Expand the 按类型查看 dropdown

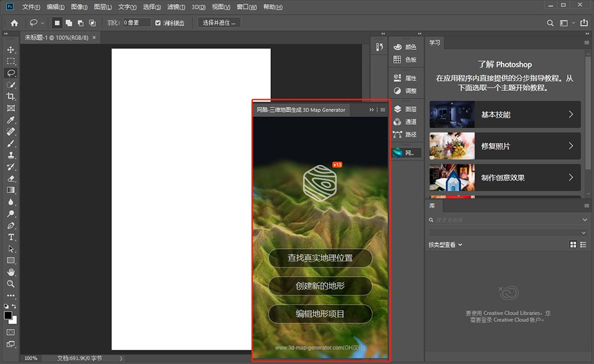[x=445, y=245]
